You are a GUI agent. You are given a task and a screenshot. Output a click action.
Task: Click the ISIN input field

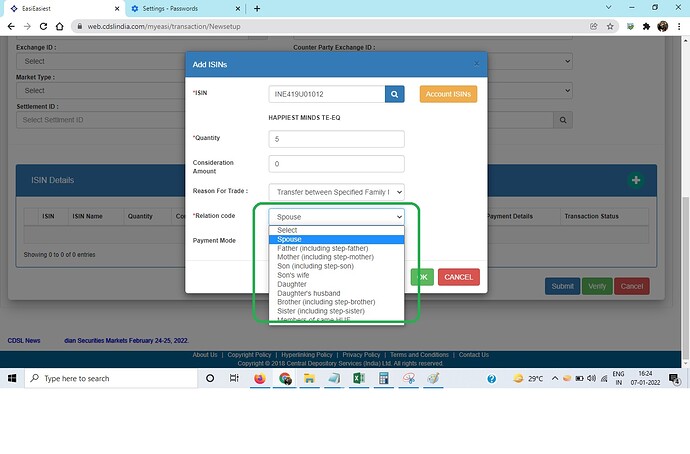(x=327, y=94)
